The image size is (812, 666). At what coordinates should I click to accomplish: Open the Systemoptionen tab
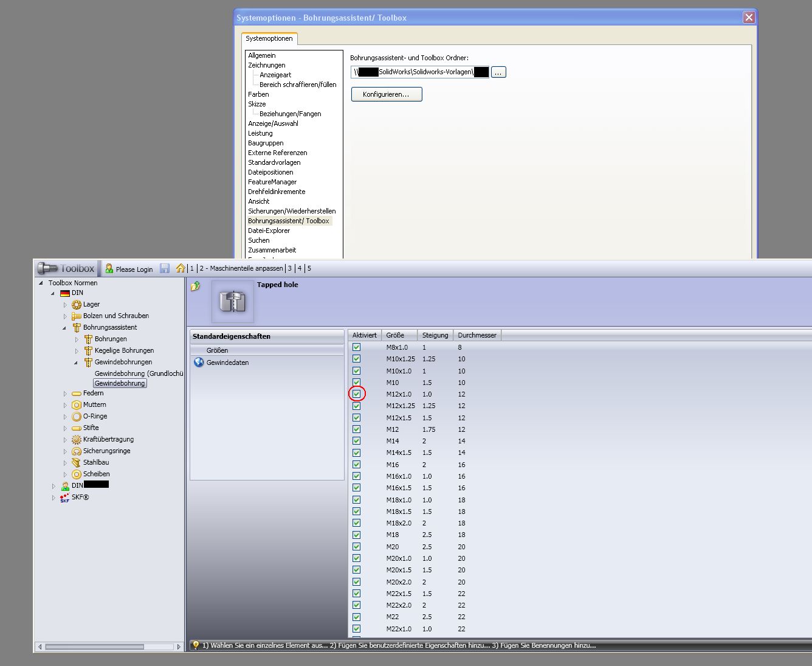click(269, 38)
